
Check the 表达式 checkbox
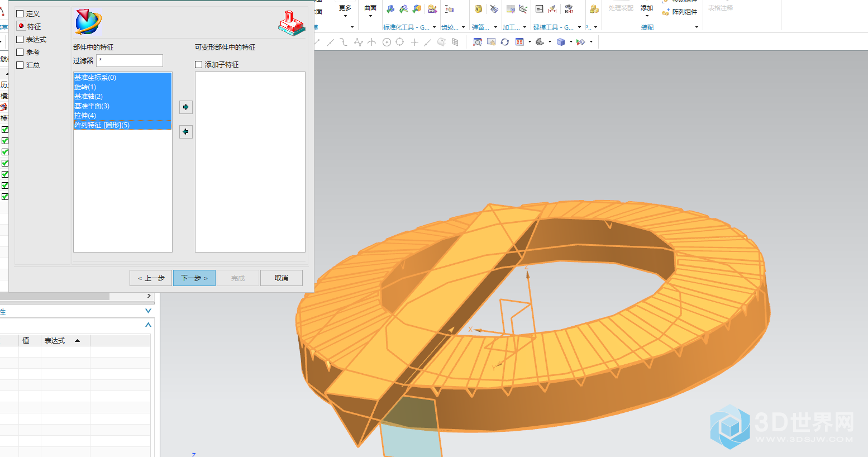coord(20,39)
